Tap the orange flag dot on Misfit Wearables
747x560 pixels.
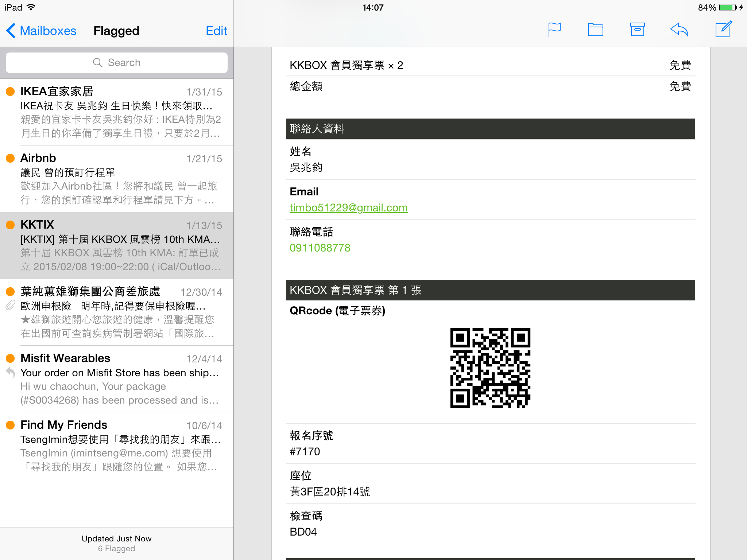pos(10,358)
